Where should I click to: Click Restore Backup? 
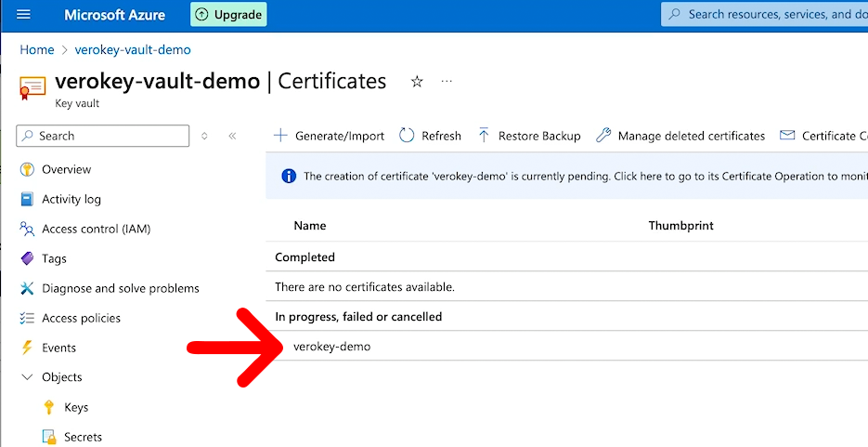tap(528, 136)
